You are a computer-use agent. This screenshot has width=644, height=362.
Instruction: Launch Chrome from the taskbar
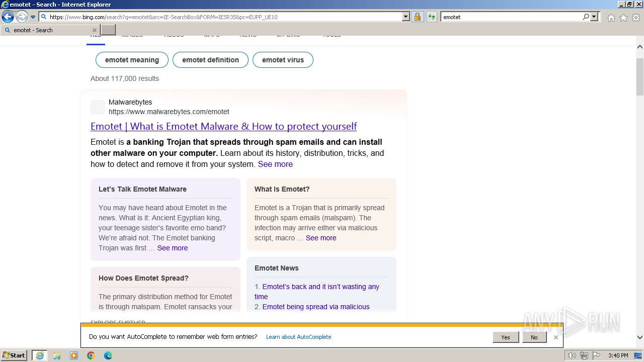pyautogui.click(x=91, y=355)
